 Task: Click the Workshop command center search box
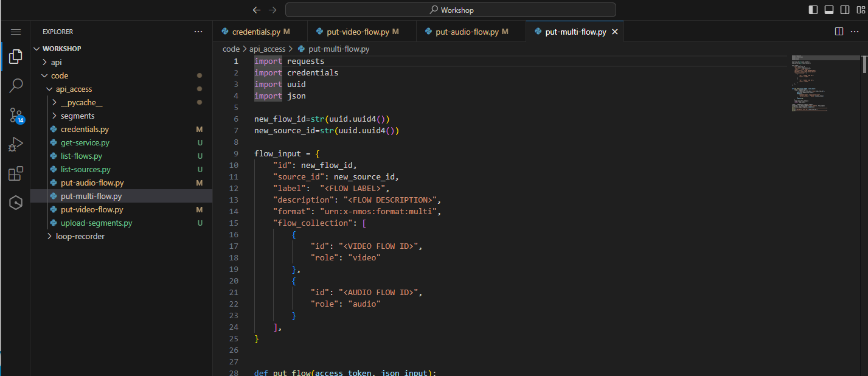(x=451, y=10)
